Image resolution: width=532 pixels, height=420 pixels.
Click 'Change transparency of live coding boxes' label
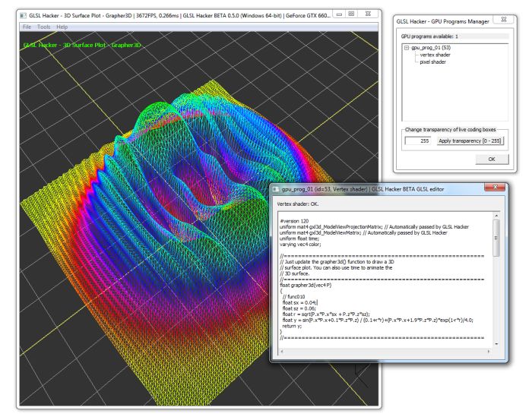(450, 130)
